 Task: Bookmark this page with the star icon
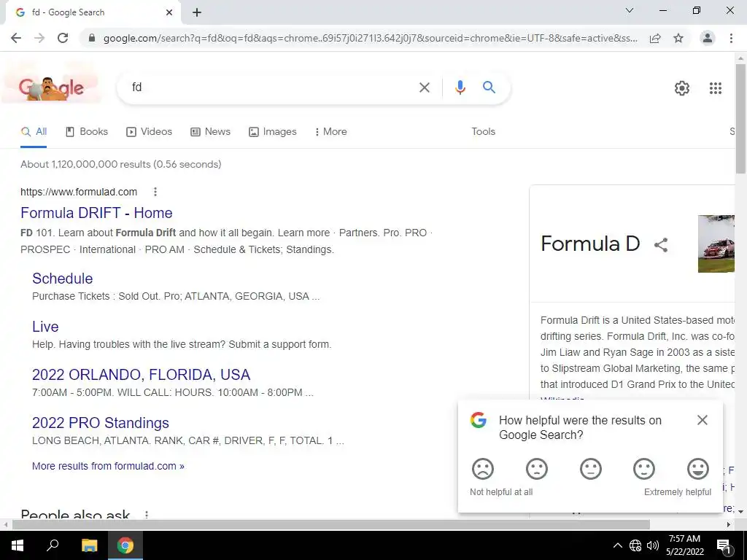[x=678, y=38]
